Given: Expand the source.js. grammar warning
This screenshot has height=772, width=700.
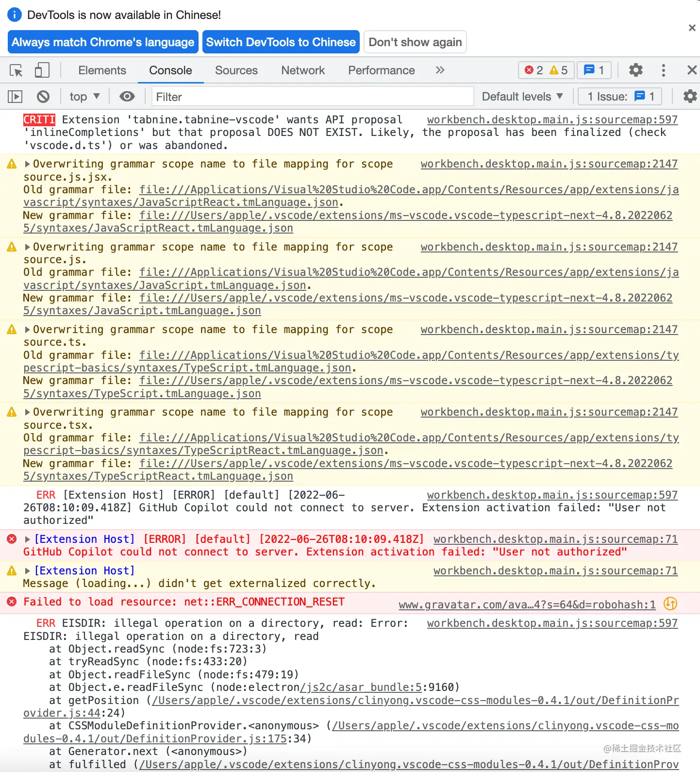Looking at the screenshot, I should coord(27,247).
